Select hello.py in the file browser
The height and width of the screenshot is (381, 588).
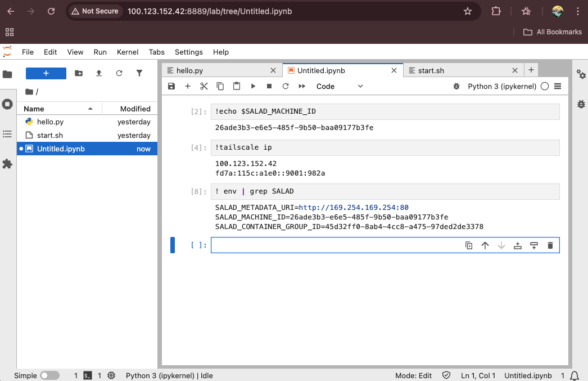tap(87, 122)
